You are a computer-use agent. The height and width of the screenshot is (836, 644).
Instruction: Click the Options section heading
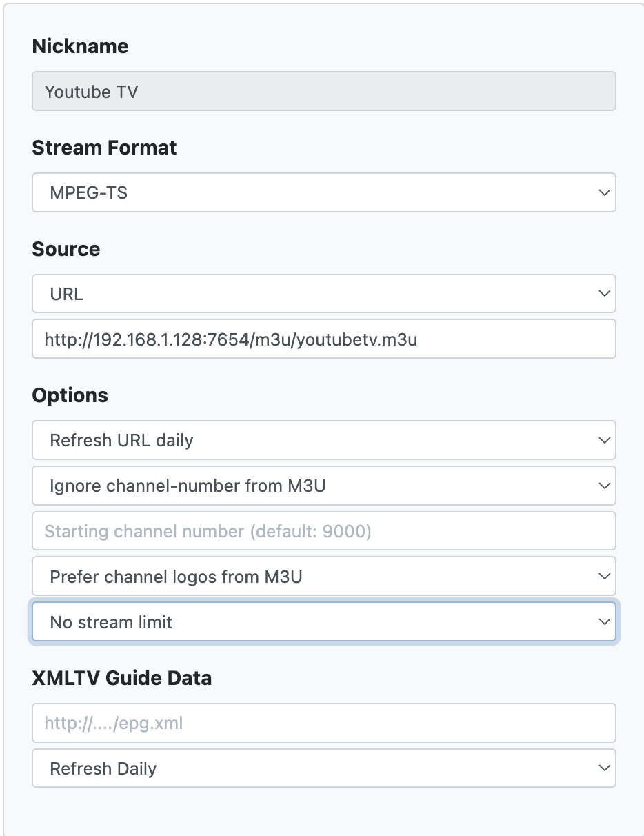pos(70,395)
